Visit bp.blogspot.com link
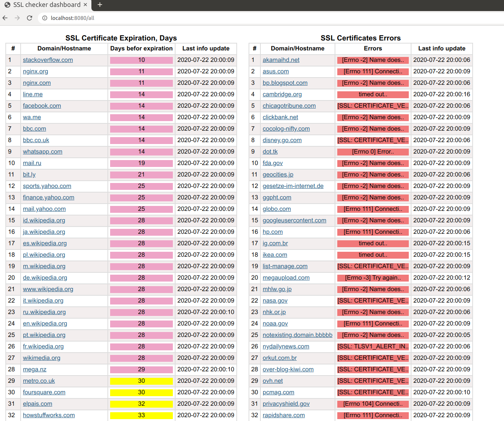Viewport: 504px width, 421px height. pos(285,83)
